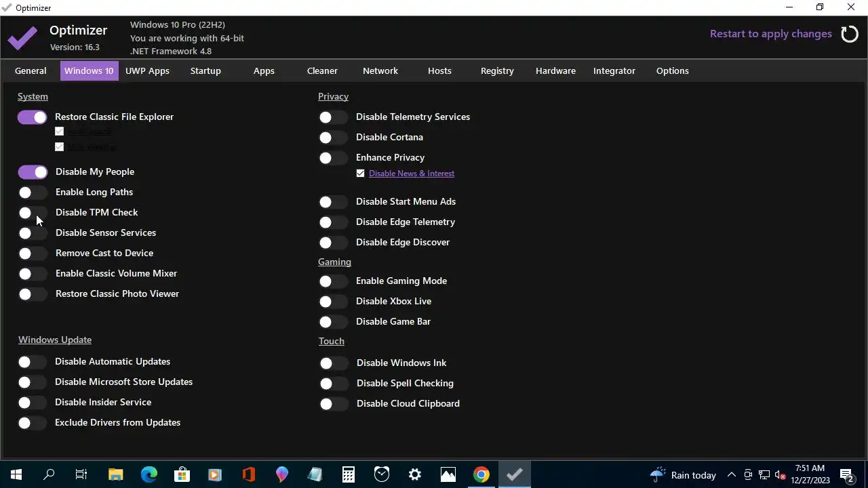The width and height of the screenshot is (868, 488).
Task: Open the notification center icon
Action: point(847,475)
